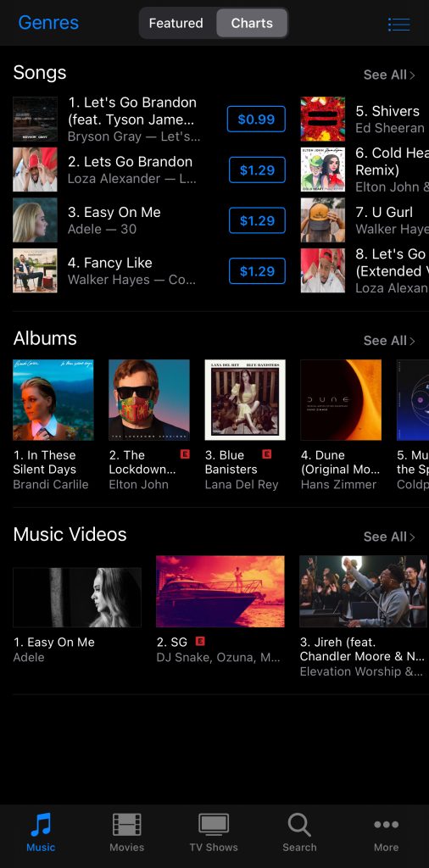
Task: Expand Albums with See All
Action: [388, 341]
